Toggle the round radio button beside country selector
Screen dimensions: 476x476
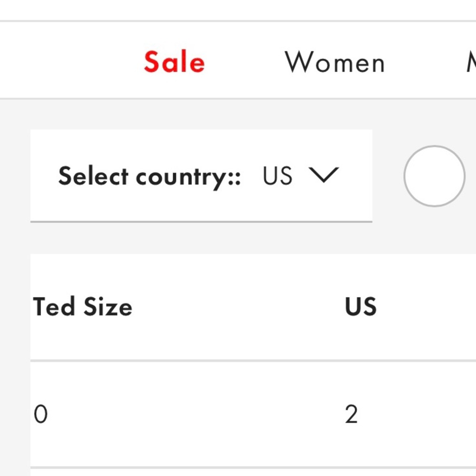435,176
